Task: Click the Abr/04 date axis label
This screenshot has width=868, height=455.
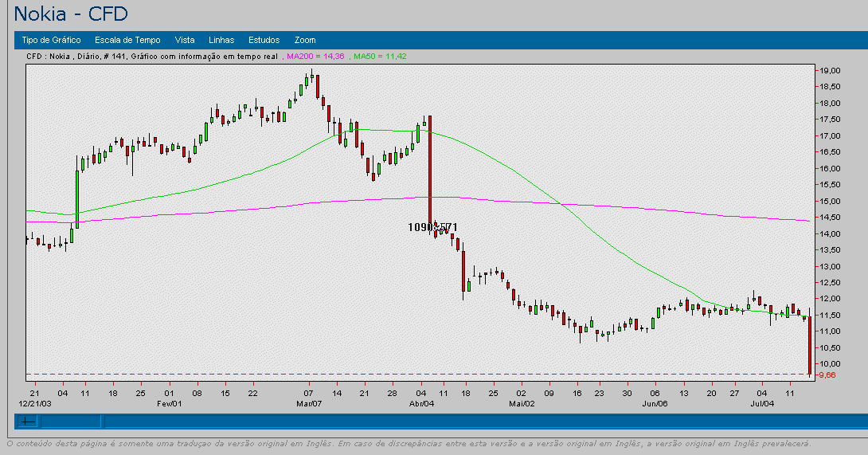Action: [421, 403]
